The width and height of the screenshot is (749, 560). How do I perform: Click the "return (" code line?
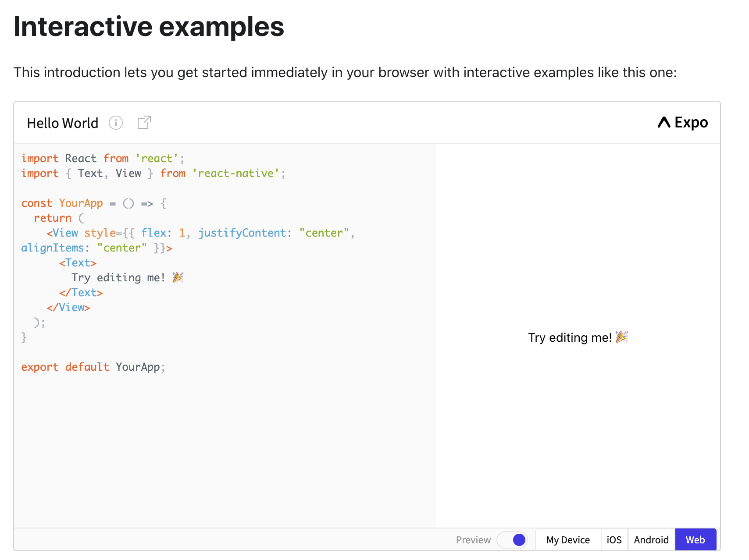59,218
